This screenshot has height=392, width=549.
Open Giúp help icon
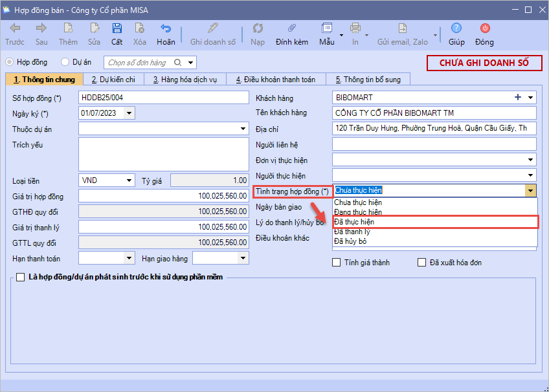coord(456,28)
